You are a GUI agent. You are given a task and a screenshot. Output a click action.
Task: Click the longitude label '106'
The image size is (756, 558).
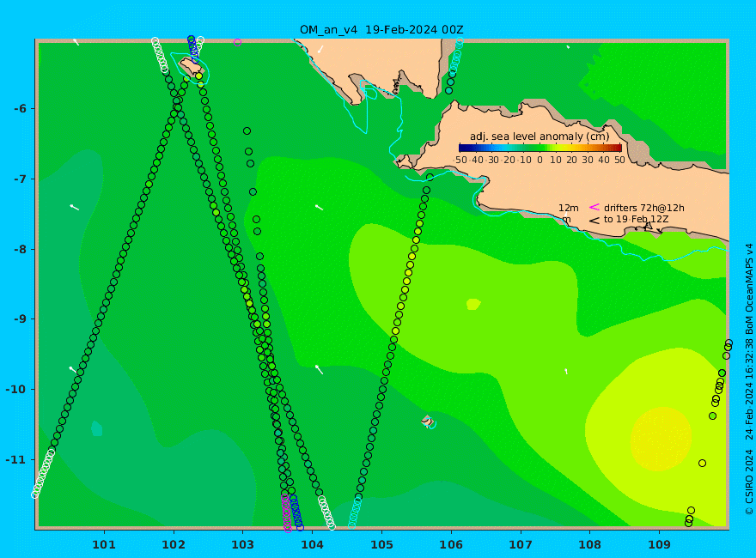tap(451, 545)
